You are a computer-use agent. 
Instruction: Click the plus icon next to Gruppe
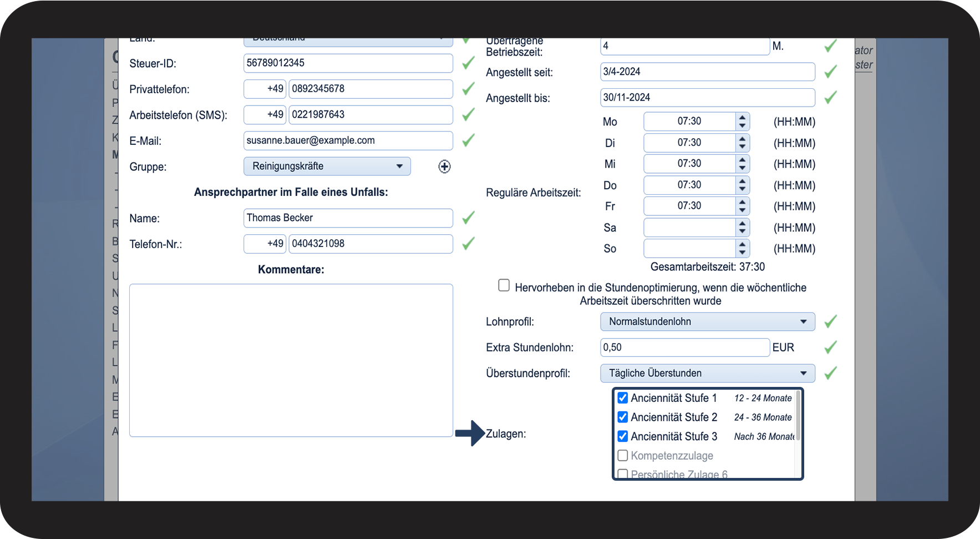tap(444, 167)
